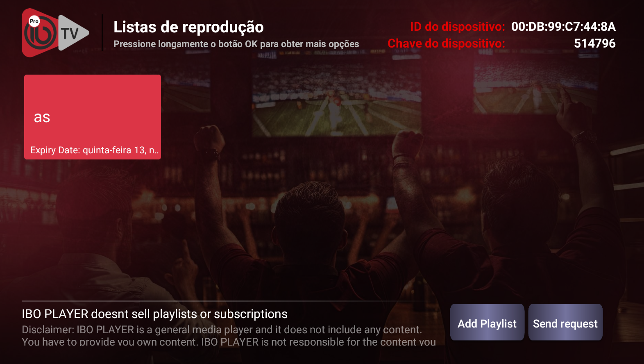
Task: Click the Pro badge on the logo
Action: [34, 21]
